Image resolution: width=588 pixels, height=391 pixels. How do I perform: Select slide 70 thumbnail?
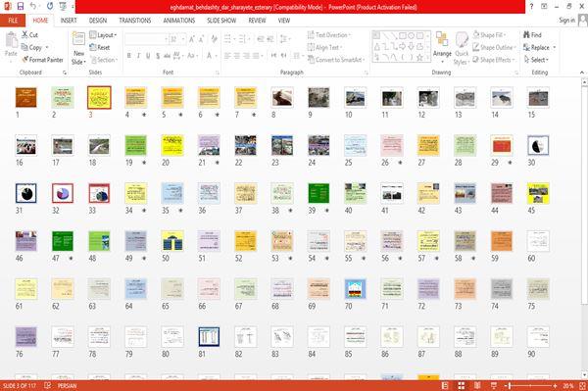(x=355, y=289)
